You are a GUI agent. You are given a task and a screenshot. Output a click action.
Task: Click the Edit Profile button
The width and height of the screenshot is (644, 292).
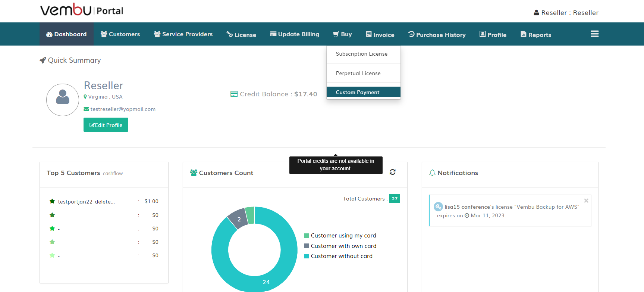(x=106, y=125)
